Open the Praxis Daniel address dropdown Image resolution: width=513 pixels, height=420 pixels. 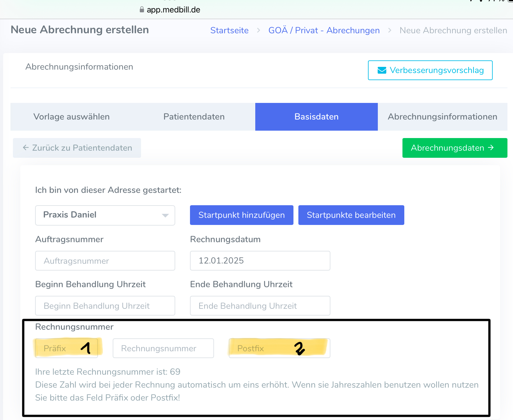pyautogui.click(x=105, y=215)
